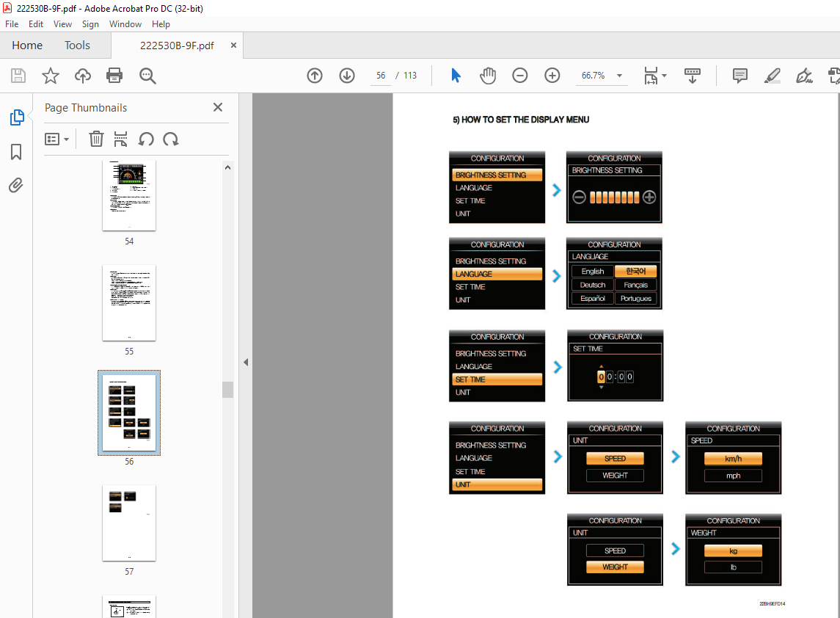This screenshot has width=840, height=618.
Task: Click the insert pages icon in thumbnails panel
Action: 120,139
